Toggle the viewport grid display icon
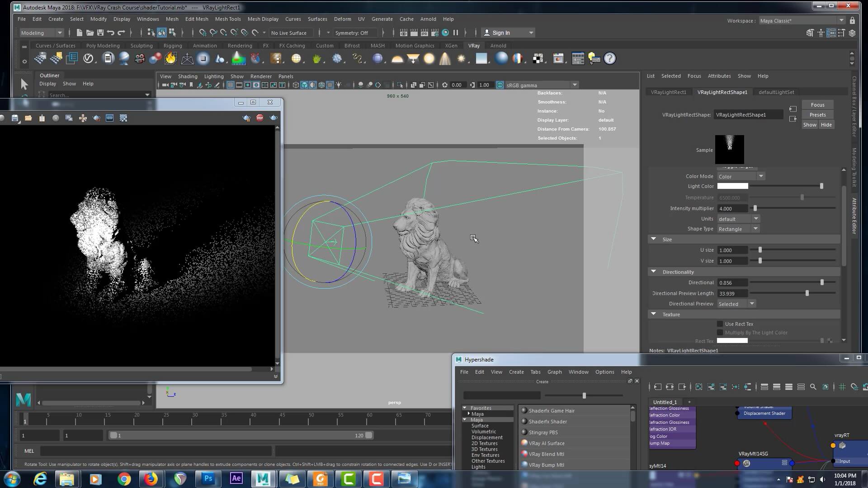 click(231, 85)
